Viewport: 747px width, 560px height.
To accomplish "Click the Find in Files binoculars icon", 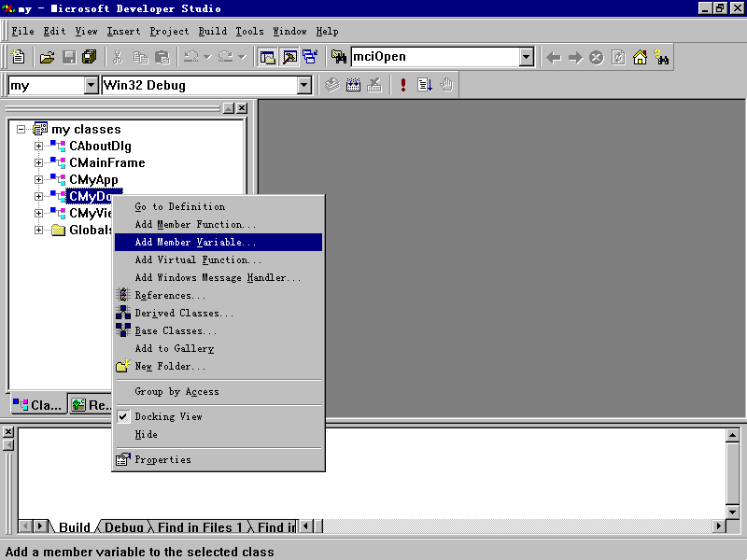I will point(339,57).
